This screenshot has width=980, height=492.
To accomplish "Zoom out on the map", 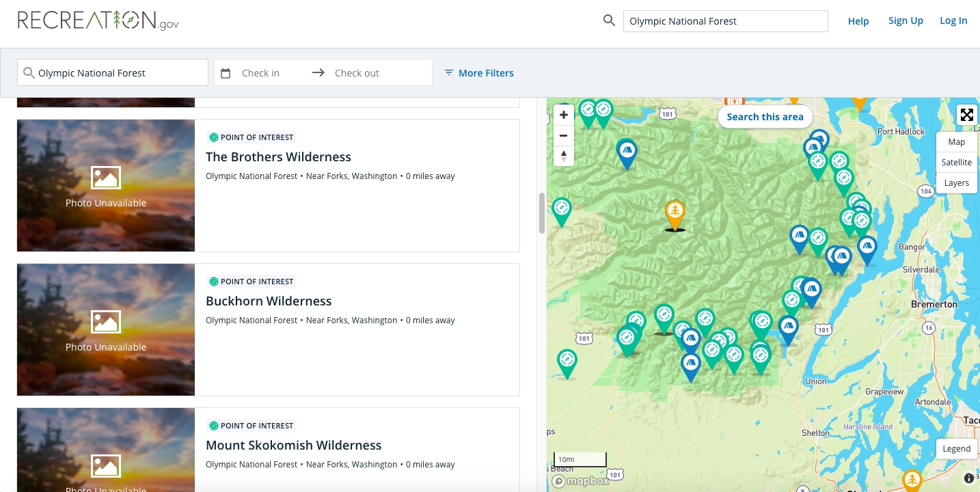I will (564, 135).
